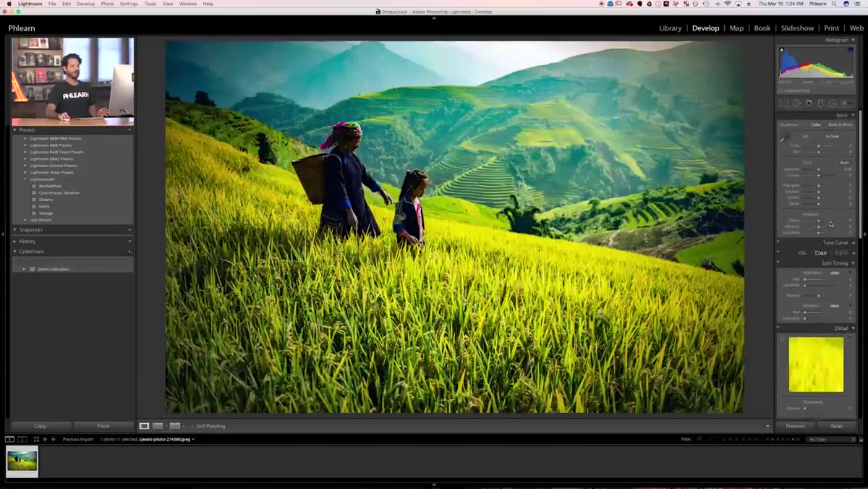Toggle the Split Toning panel switch

point(778,261)
